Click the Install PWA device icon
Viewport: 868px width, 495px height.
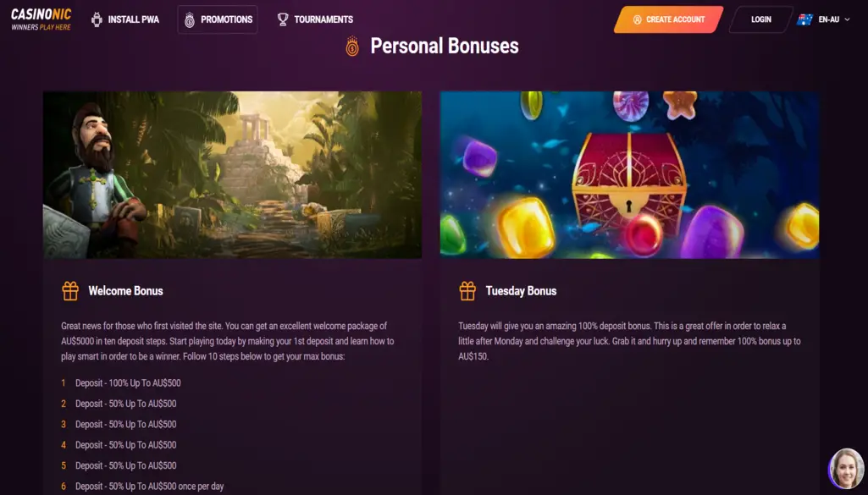coord(97,19)
